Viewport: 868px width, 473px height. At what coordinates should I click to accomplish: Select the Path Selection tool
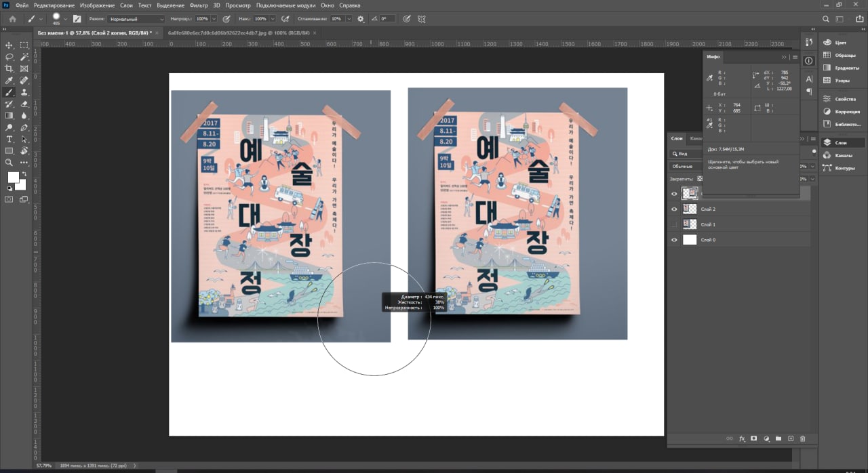[24, 139]
